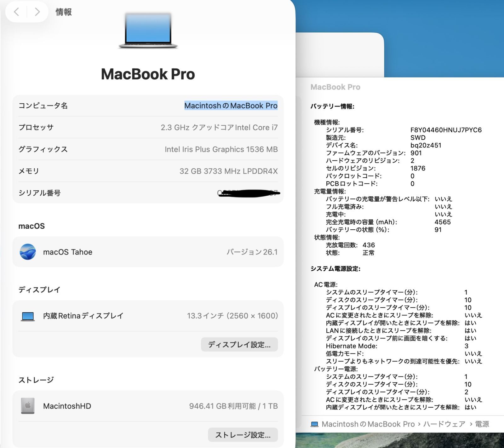This screenshot has height=448, width=504.
Task: Click the forward arrow in the toolbar
Action: point(37,12)
